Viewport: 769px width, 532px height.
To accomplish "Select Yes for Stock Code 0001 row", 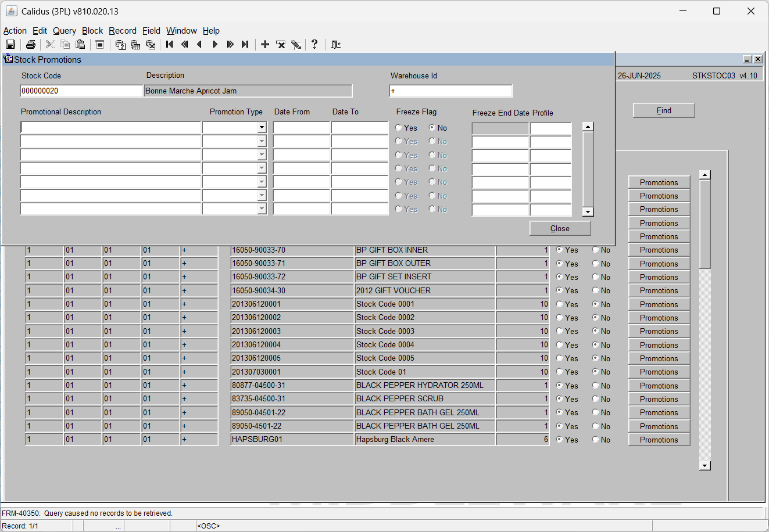I will (x=560, y=304).
